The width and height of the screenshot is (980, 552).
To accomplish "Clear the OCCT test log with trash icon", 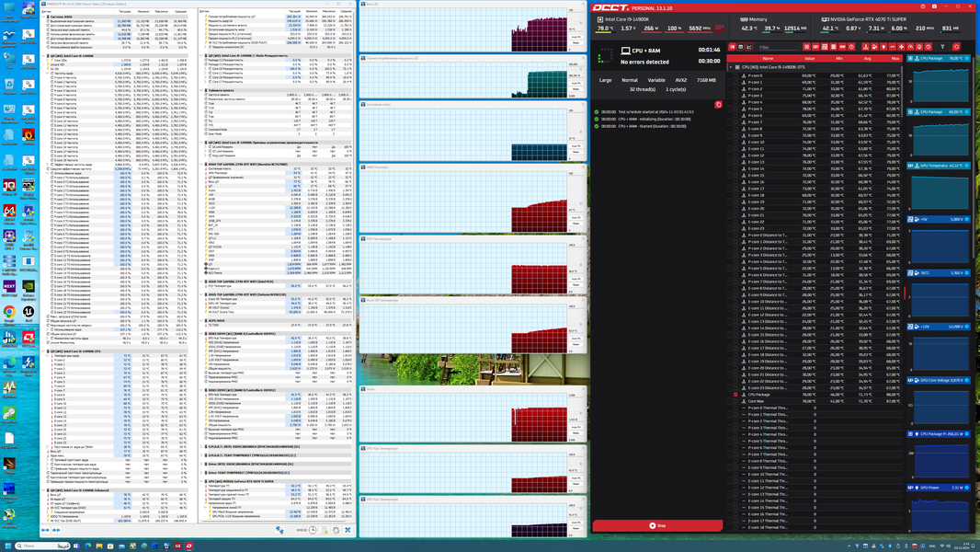I will [718, 104].
